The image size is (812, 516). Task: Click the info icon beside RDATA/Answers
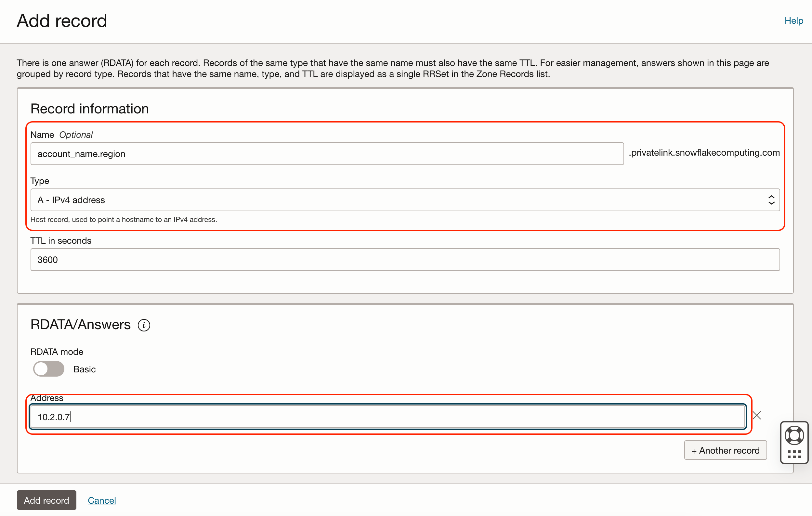pyautogui.click(x=144, y=325)
